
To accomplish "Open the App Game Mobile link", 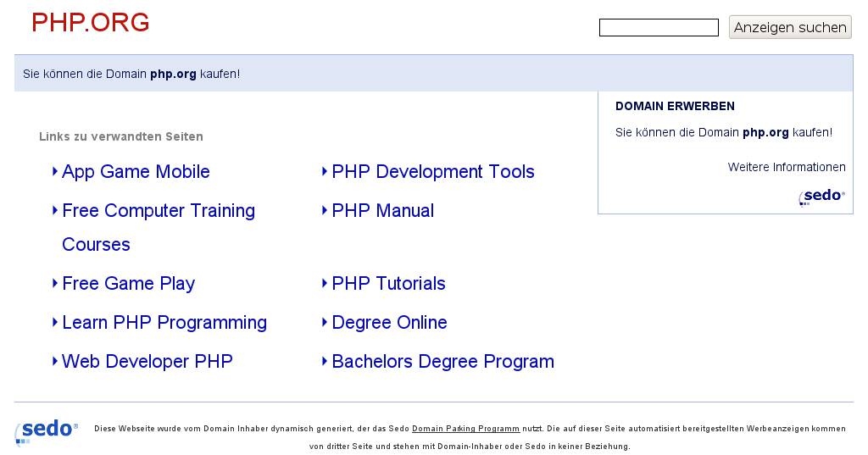I will tap(136, 172).
